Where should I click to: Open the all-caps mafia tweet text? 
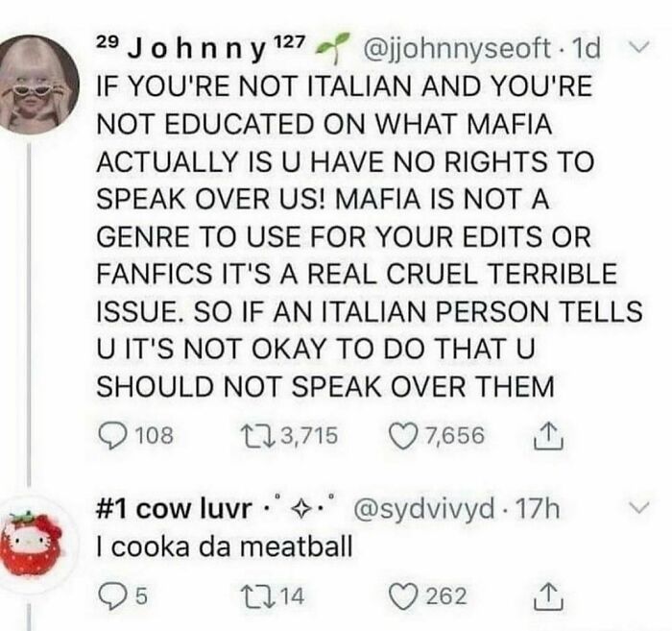(x=344, y=234)
